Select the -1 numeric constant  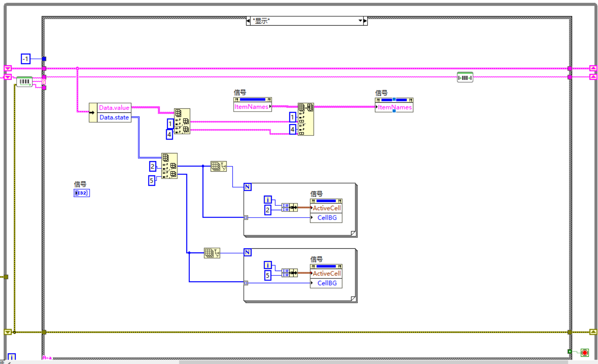click(x=26, y=59)
